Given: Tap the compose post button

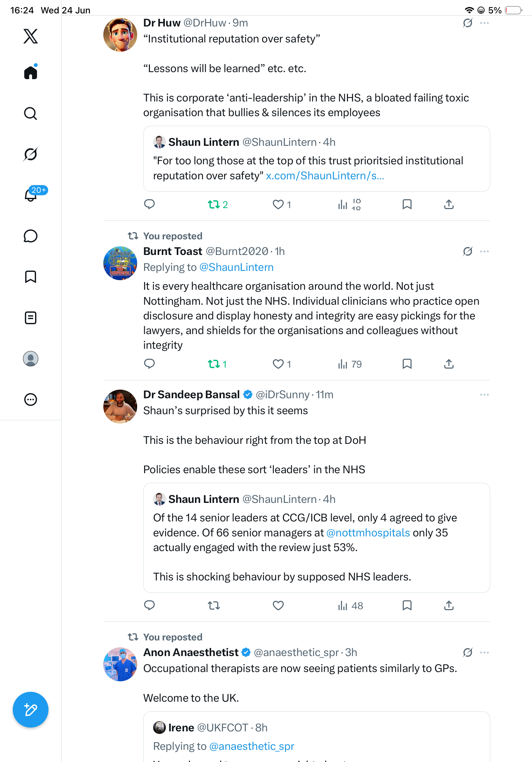Looking at the screenshot, I should pos(31,710).
